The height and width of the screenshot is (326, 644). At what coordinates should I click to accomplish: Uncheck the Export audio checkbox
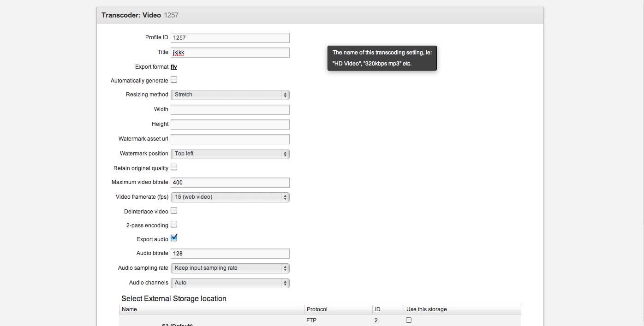[174, 238]
